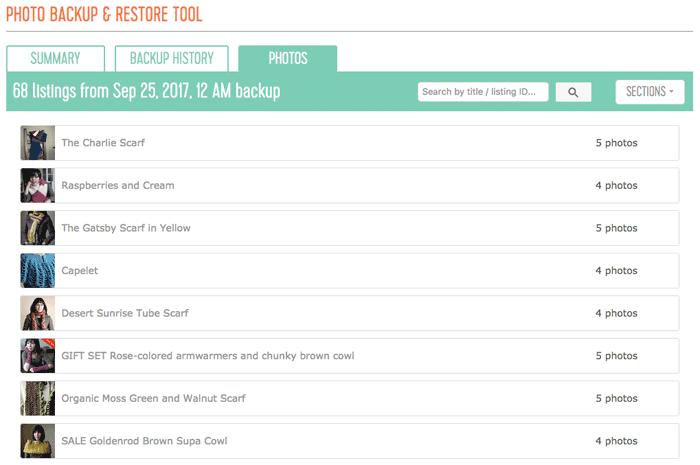Image resolution: width=700 pixels, height=465 pixels.
Task: Select "Desert Sunrise Tube Scarf" title
Action: point(125,313)
